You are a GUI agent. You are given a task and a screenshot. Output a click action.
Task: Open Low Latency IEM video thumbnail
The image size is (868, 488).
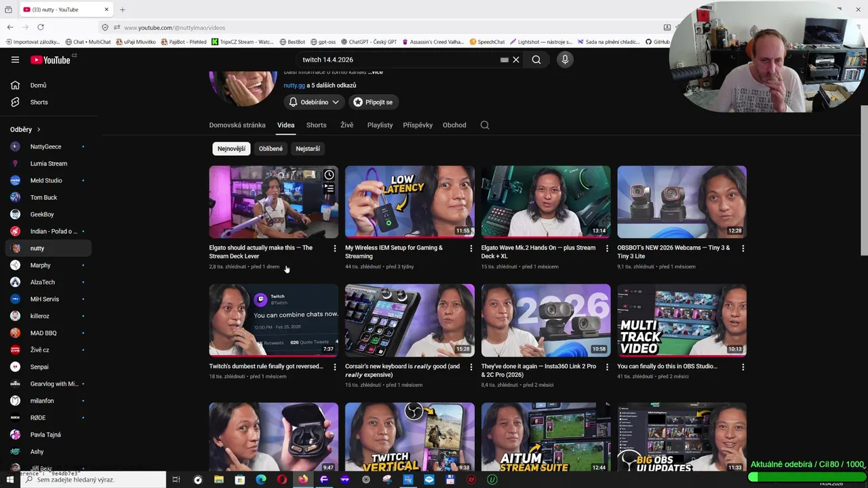410,202
